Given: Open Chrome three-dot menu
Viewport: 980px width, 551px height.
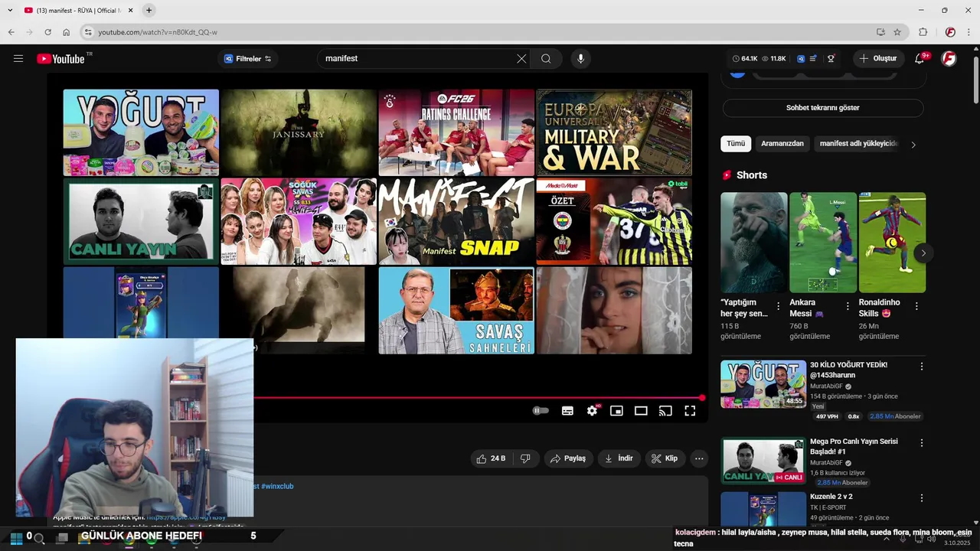Looking at the screenshot, I should [969, 32].
